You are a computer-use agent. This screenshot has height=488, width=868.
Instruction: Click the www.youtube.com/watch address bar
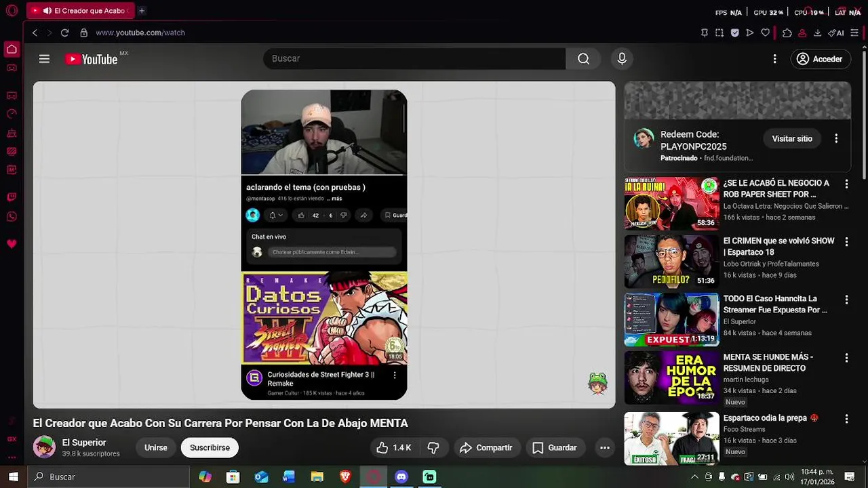coord(140,33)
